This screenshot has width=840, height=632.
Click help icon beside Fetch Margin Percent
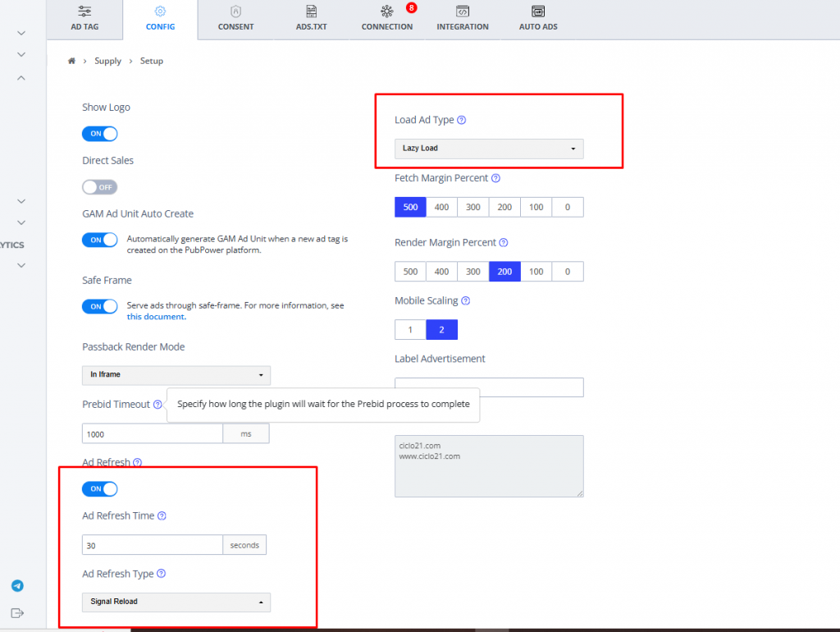[495, 178]
